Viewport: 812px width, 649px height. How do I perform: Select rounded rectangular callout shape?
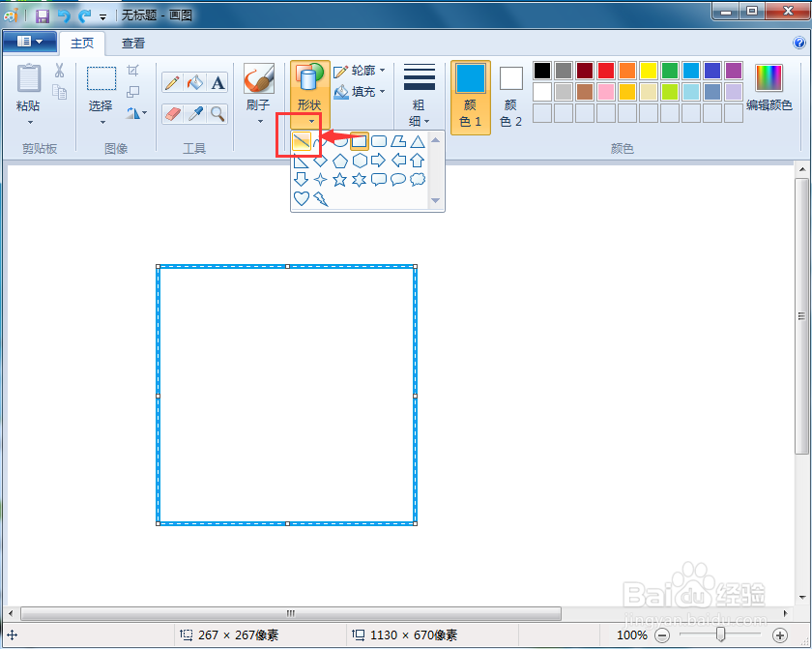coord(379,180)
